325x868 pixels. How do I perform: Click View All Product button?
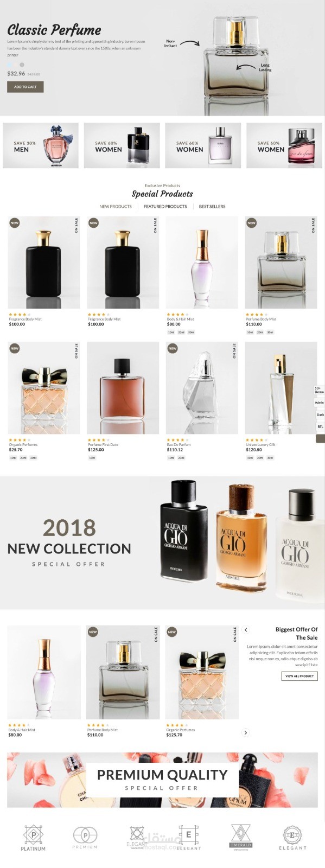(299, 676)
